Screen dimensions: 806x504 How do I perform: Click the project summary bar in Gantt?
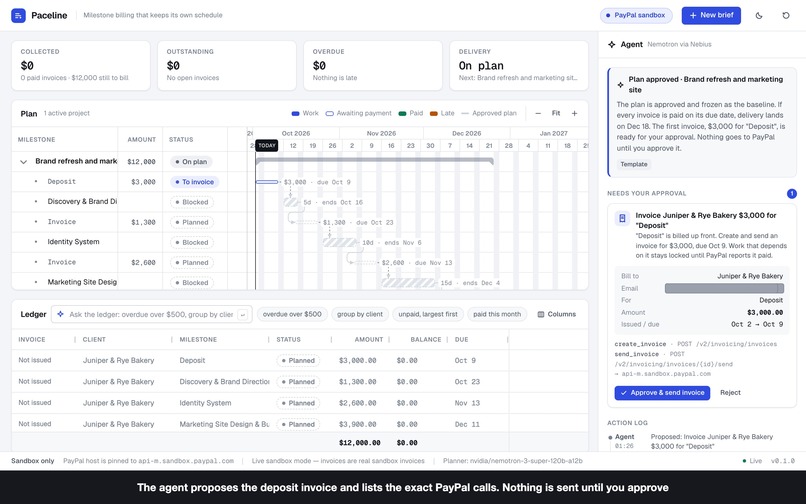click(x=375, y=161)
